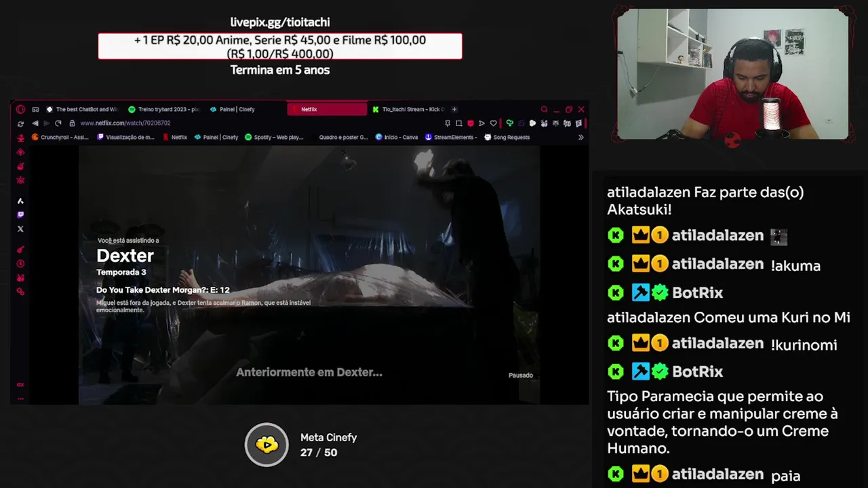Click 'Do You Take Dexter Morgan?: E: 12' title
The height and width of the screenshot is (488, 868).
[x=163, y=290]
